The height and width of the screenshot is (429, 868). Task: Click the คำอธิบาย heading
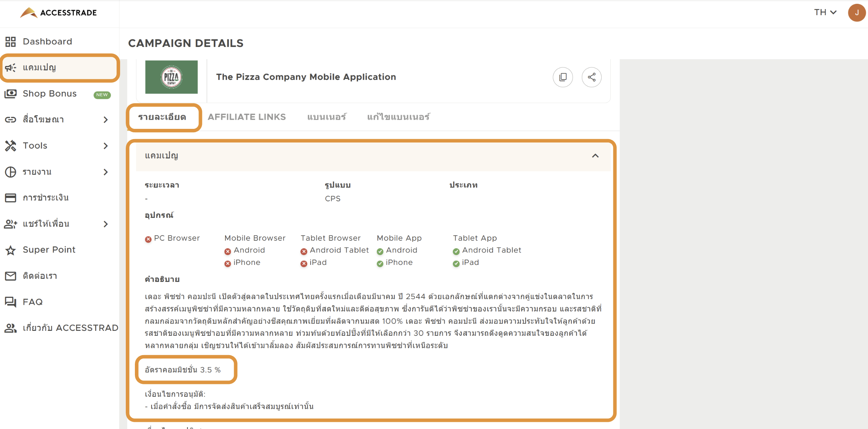tap(162, 280)
